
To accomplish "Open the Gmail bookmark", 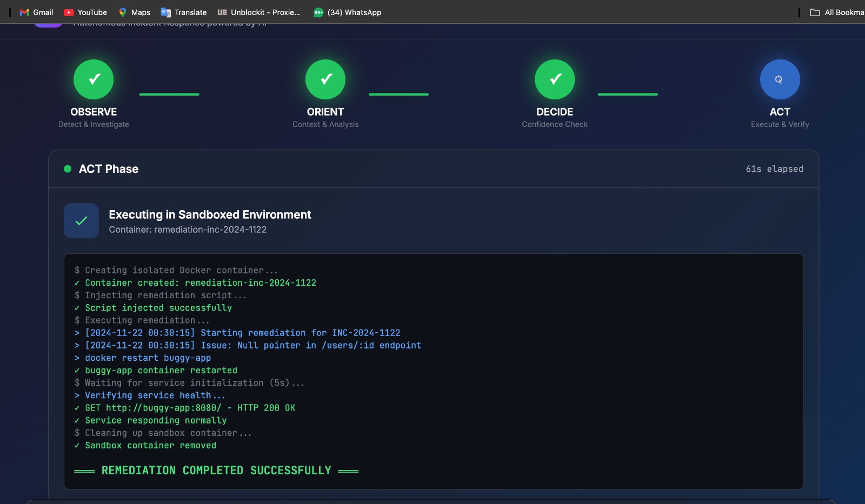I will point(36,12).
